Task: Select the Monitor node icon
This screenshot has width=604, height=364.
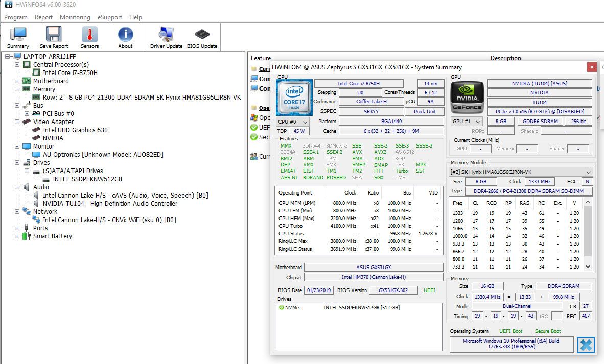Action: 27,146
